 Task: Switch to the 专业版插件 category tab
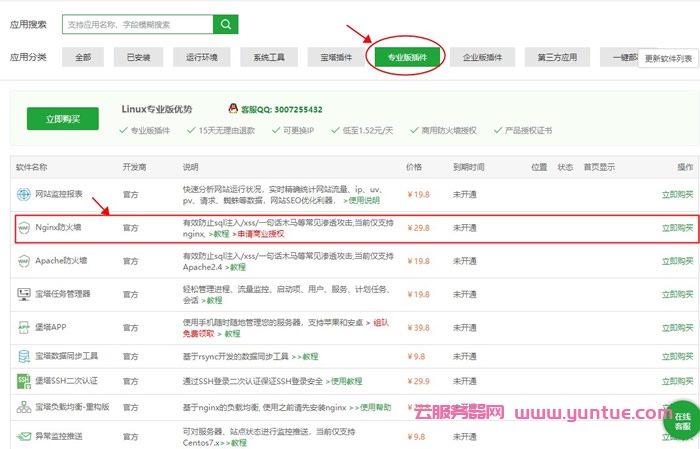407,58
